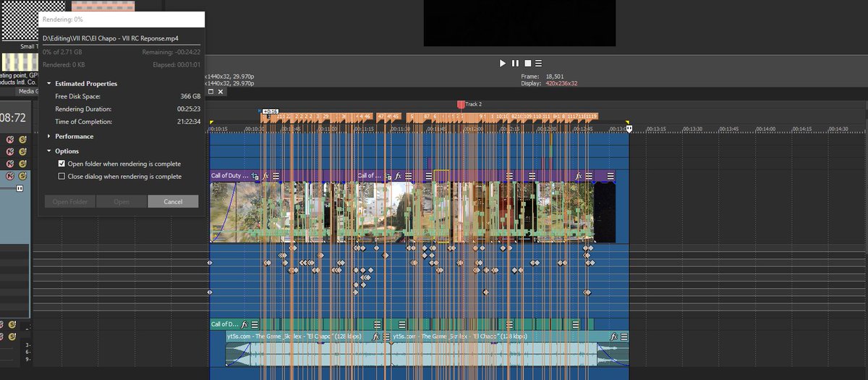Toggle solo on the top track header

[22, 139]
